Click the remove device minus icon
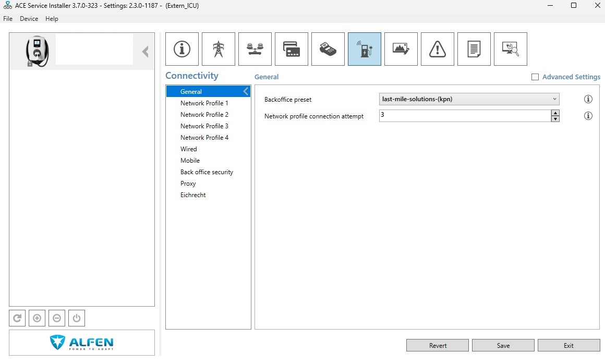 pos(57,318)
